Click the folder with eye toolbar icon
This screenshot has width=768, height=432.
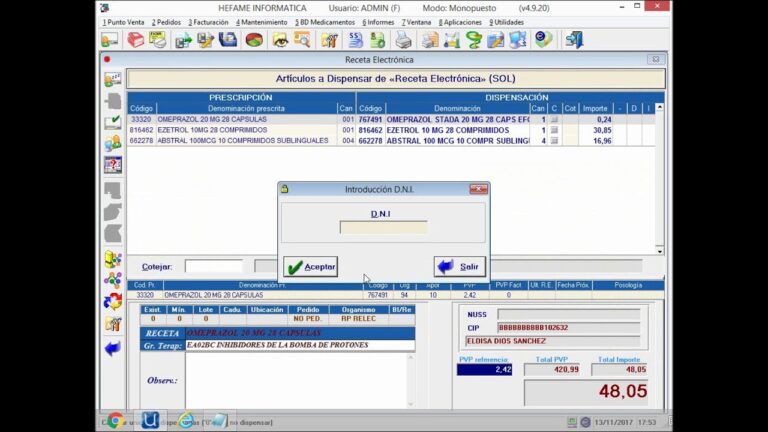pyautogui.click(x=280, y=40)
